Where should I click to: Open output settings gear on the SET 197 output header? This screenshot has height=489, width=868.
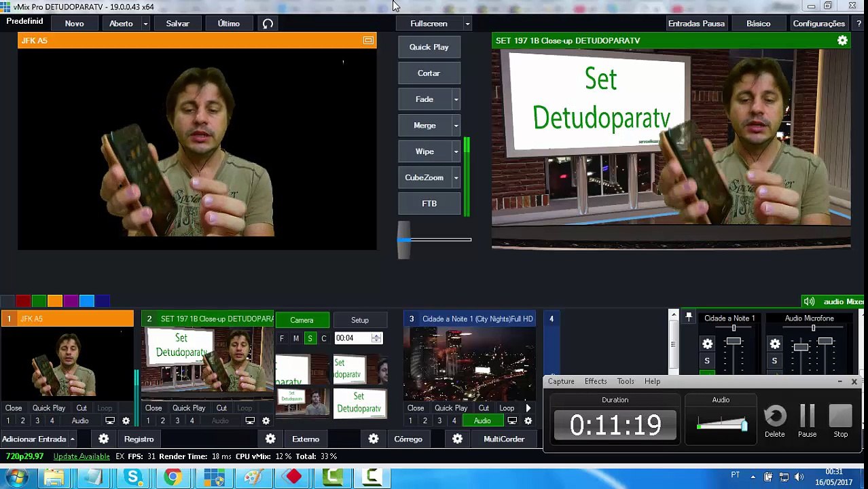[x=842, y=41]
